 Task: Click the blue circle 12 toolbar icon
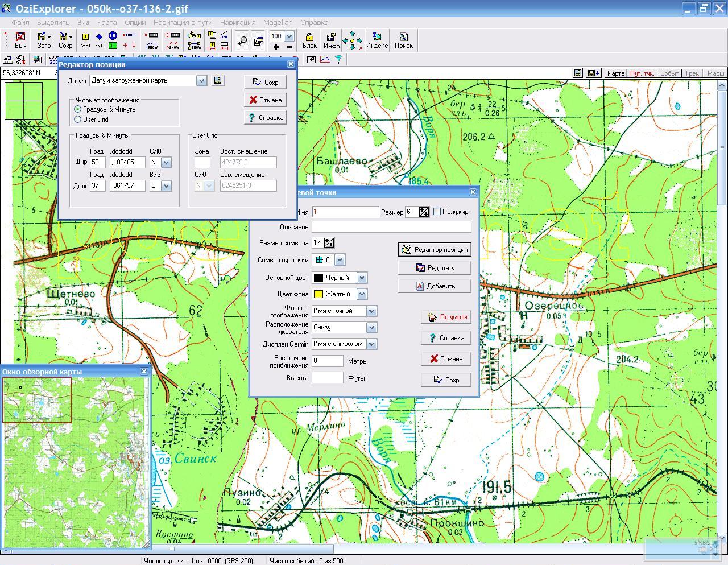pyautogui.click(x=113, y=36)
